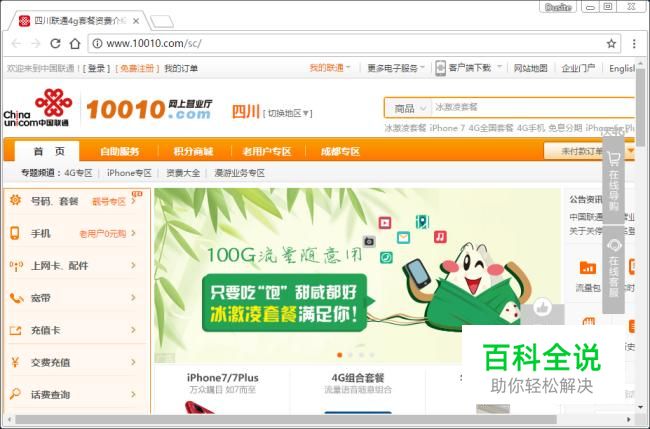Expand the 手机 category arrow

133,233
